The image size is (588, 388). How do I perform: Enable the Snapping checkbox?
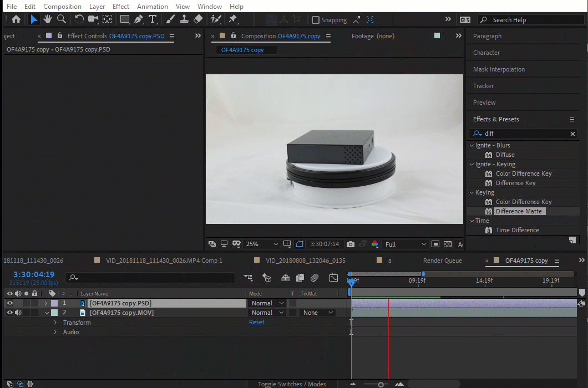click(x=316, y=20)
